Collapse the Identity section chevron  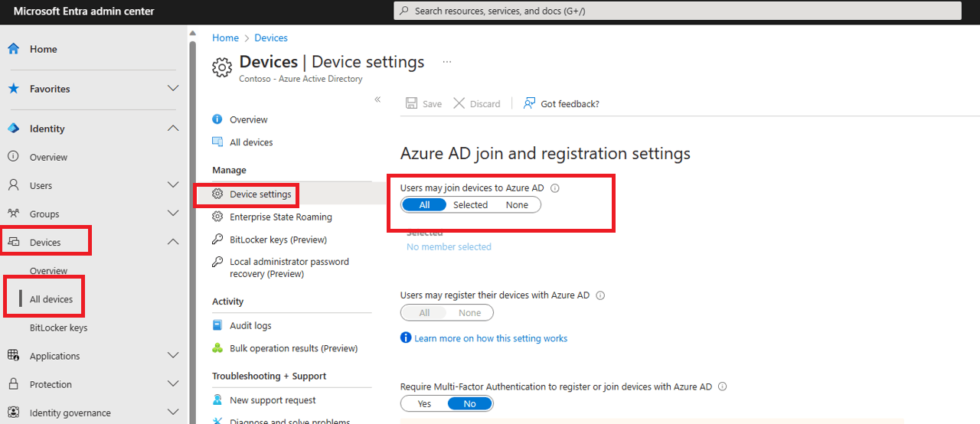(173, 129)
